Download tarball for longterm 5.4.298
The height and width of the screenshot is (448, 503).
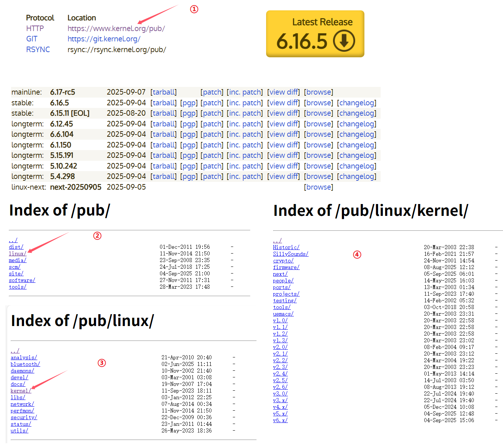[164, 176]
